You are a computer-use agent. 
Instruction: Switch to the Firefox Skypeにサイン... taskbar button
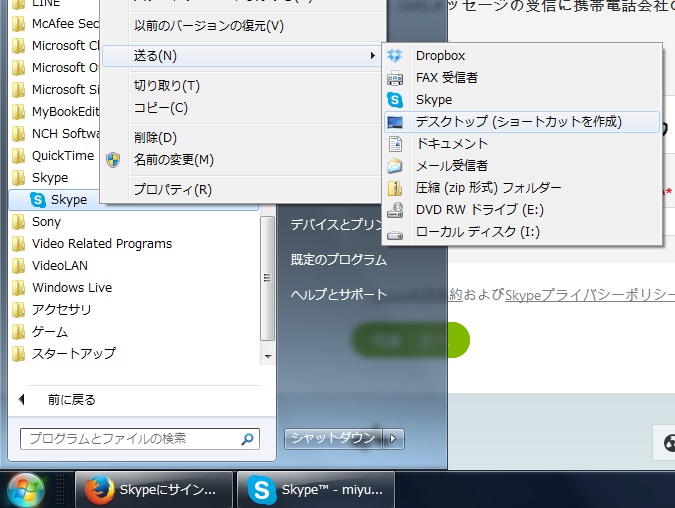154,490
